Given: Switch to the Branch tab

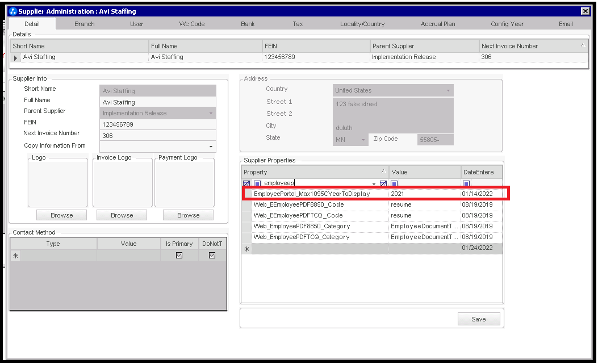Looking at the screenshot, I should point(84,24).
